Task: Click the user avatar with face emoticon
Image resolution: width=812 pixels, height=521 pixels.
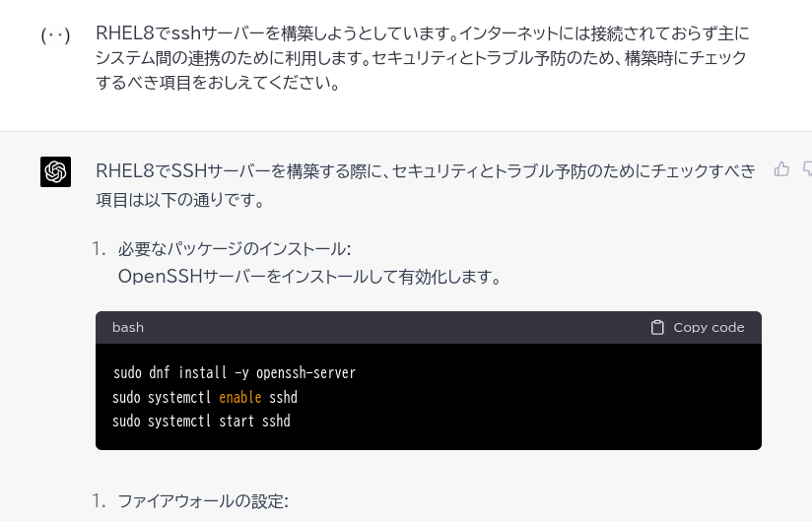Action: coord(55,35)
